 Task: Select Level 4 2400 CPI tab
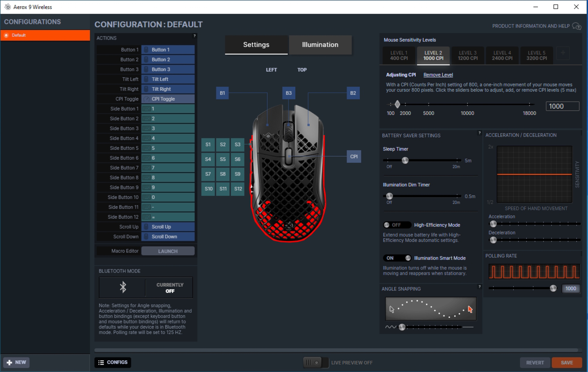click(x=502, y=56)
